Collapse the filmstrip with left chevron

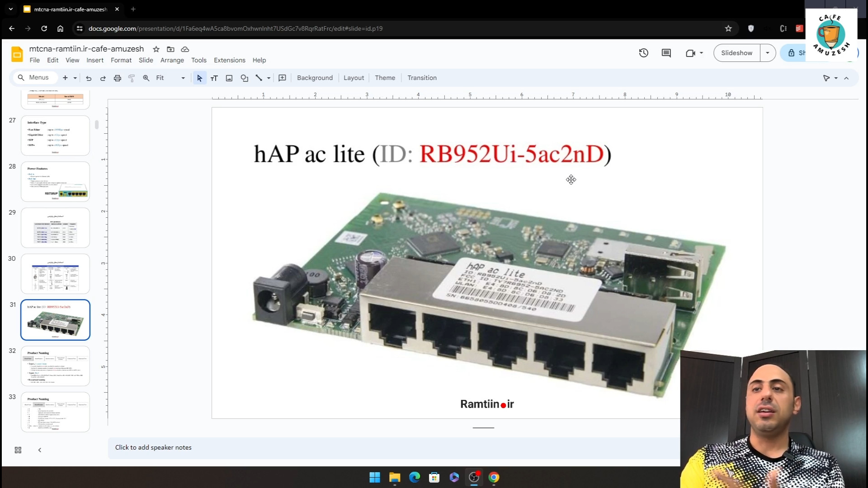(x=40, y=450)
